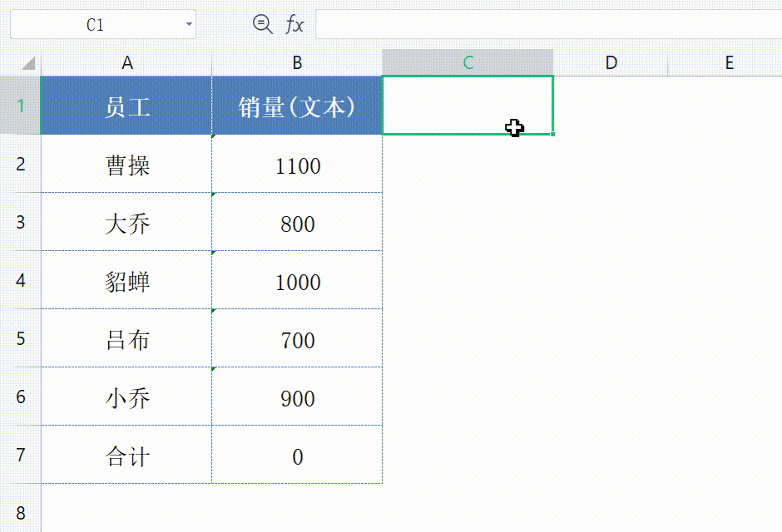The width and height of the screenshot is (782, 532).
Task: Select the cell containing 700
Action: pos(297,338)
